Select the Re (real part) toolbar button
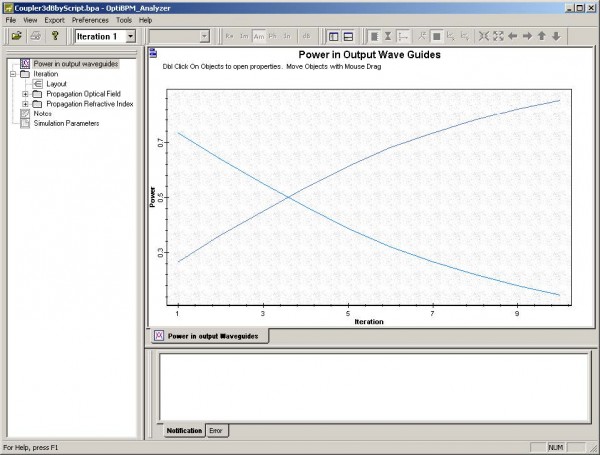600x455 pixels. tap(229, 36)
